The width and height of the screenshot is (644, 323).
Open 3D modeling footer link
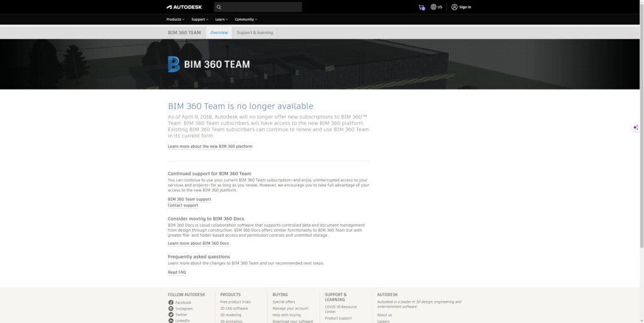[x=231, y=315]
